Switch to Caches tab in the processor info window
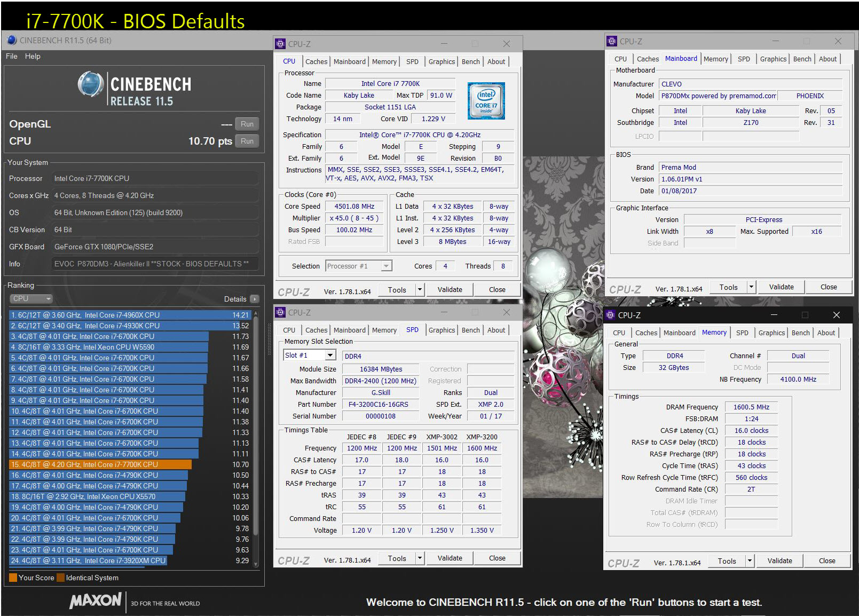The height and width of the screenshot is (616, 859). click(x=316, y=61)
